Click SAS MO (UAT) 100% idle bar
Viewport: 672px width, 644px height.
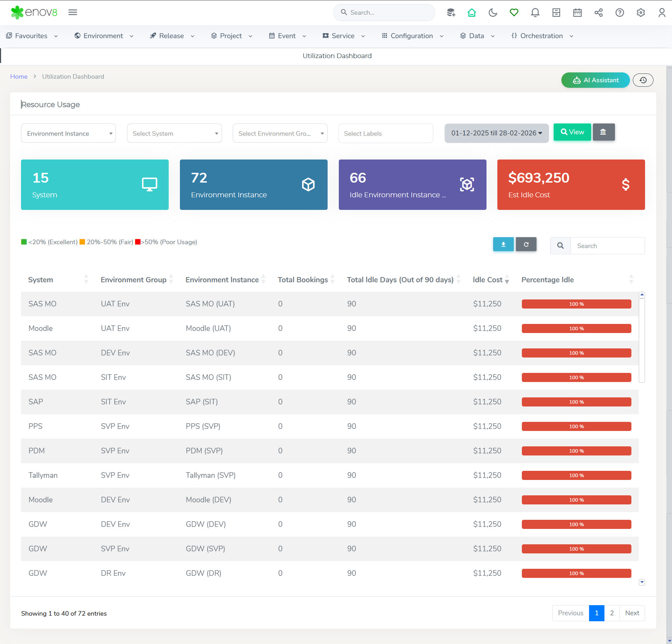(x=576, y=304)
